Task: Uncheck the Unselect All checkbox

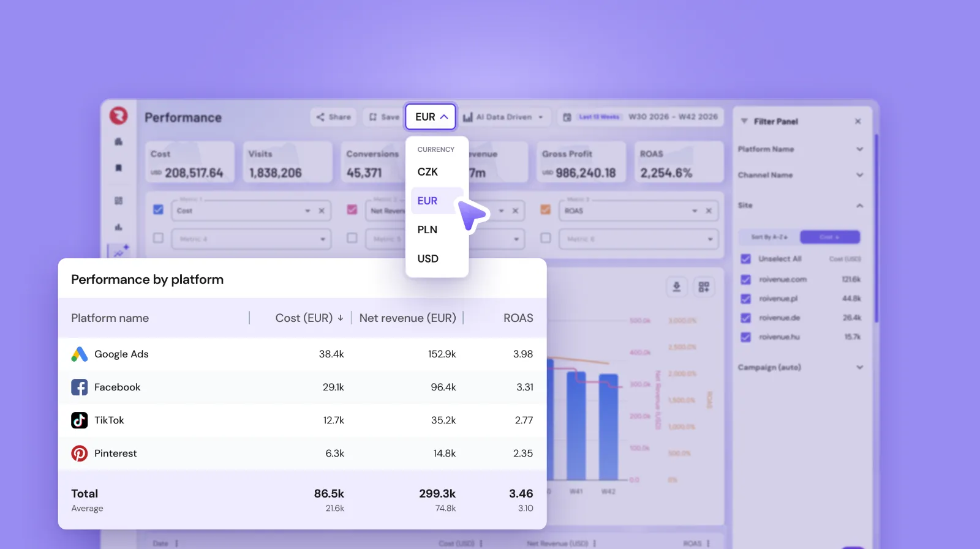Action: tap(746, 259)
